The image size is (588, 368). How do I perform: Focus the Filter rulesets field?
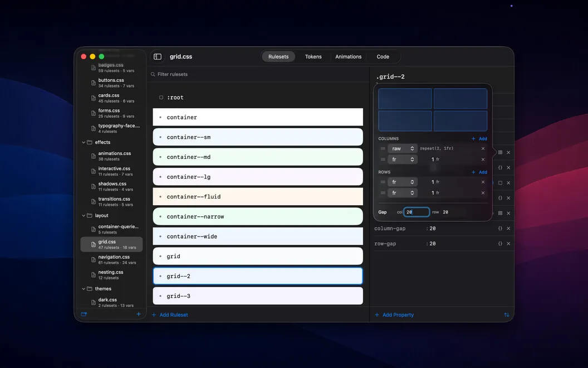tap(258, 74)
